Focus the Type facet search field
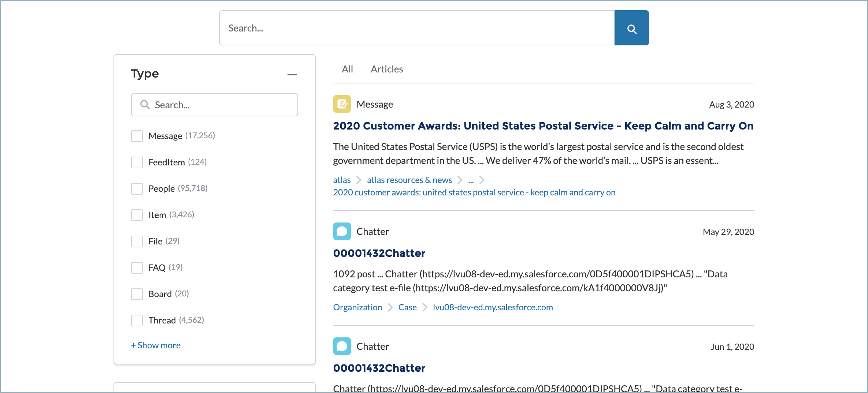This screenshot has width=868, height=393. tap(215, 105)
